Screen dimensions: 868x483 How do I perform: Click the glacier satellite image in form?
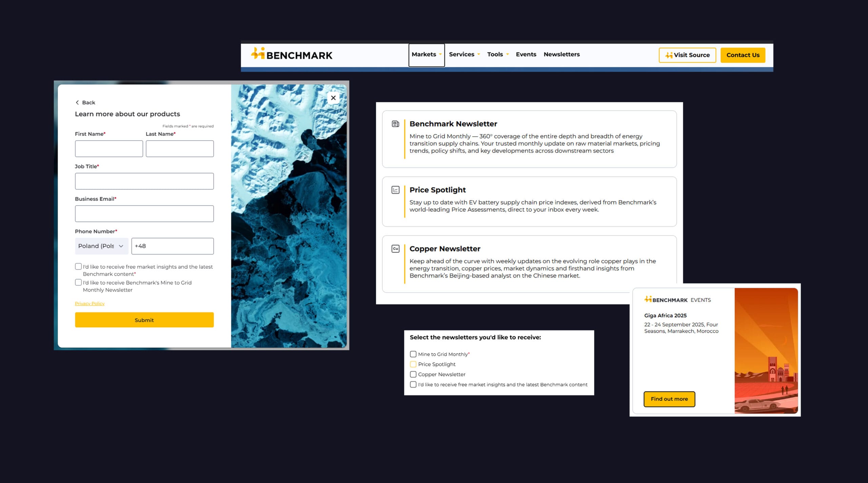pos(289,216)
